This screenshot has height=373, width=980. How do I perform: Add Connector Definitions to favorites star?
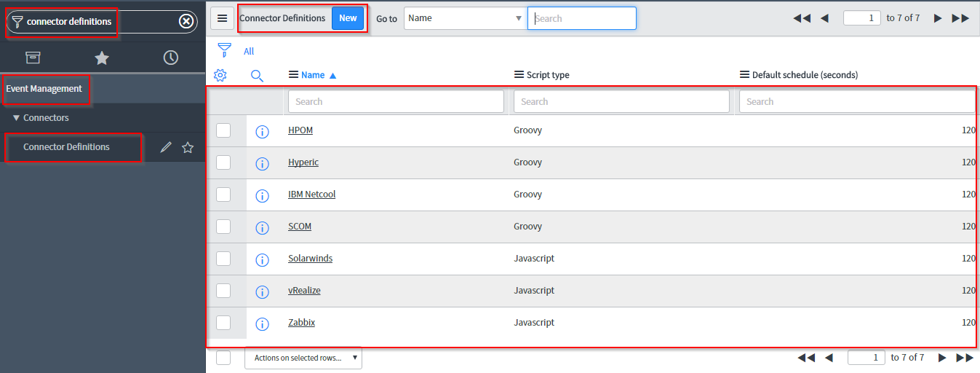[188, 148]
